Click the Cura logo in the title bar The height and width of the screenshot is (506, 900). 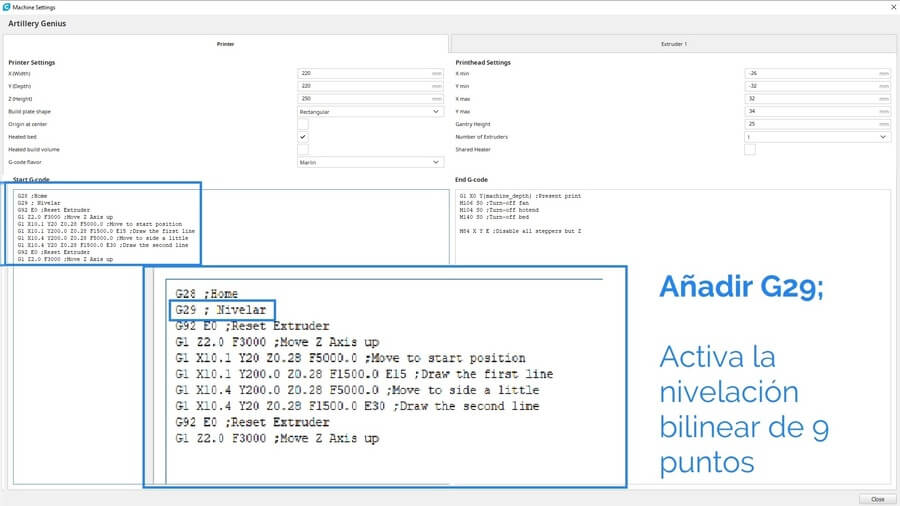(x=7, y=7)
